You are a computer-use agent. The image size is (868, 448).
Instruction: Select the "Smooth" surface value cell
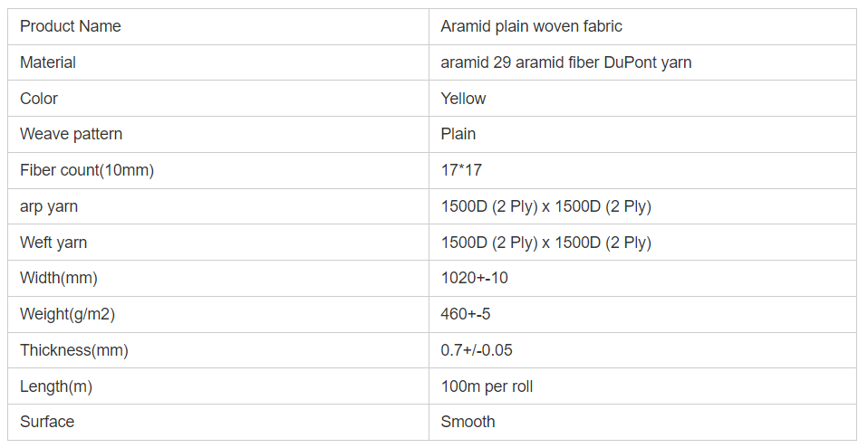(468, 422)
